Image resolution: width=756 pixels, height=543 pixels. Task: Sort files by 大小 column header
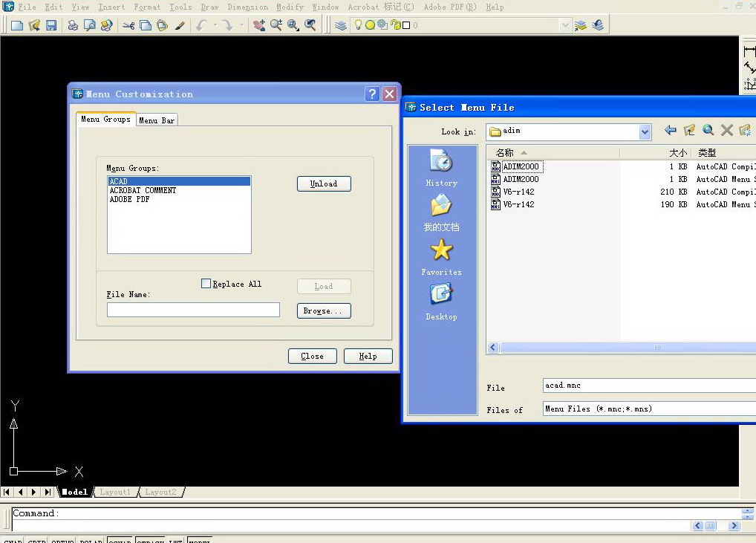pos(656,153)
